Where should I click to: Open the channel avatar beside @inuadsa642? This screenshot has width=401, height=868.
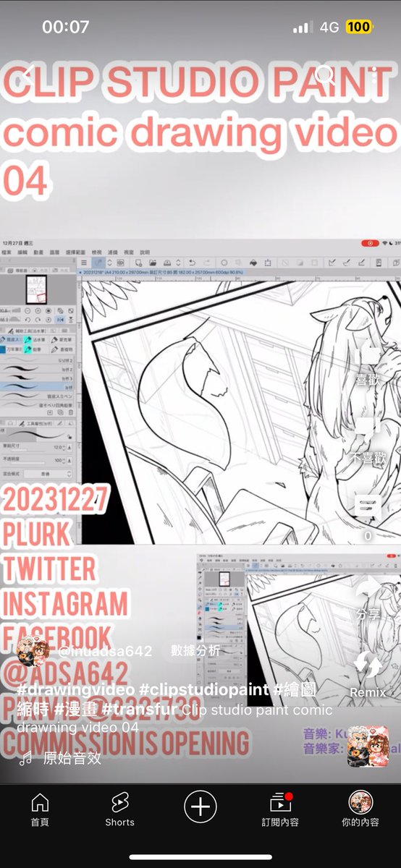click(33, 651)
